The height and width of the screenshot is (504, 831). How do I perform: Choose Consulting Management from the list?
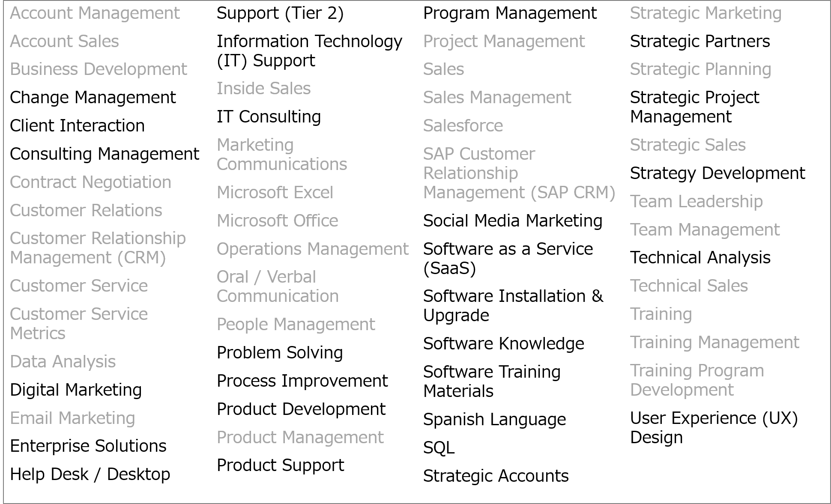click(105, 154)
